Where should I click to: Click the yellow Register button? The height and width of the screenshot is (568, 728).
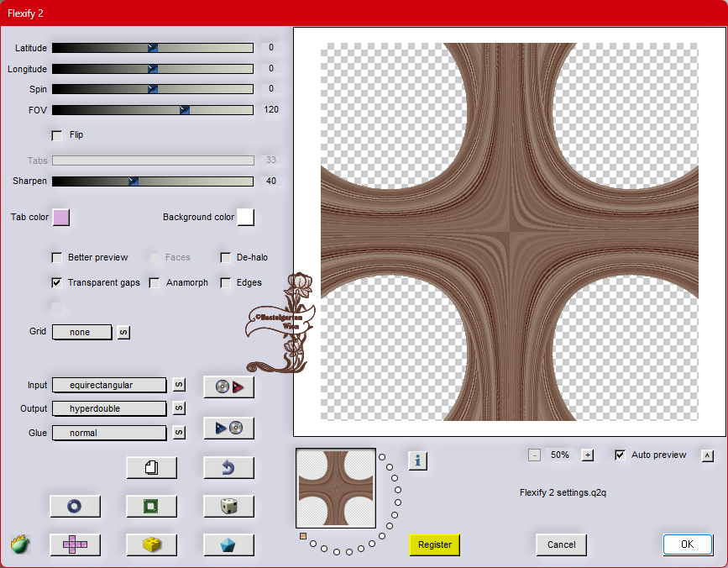(435, 544)
